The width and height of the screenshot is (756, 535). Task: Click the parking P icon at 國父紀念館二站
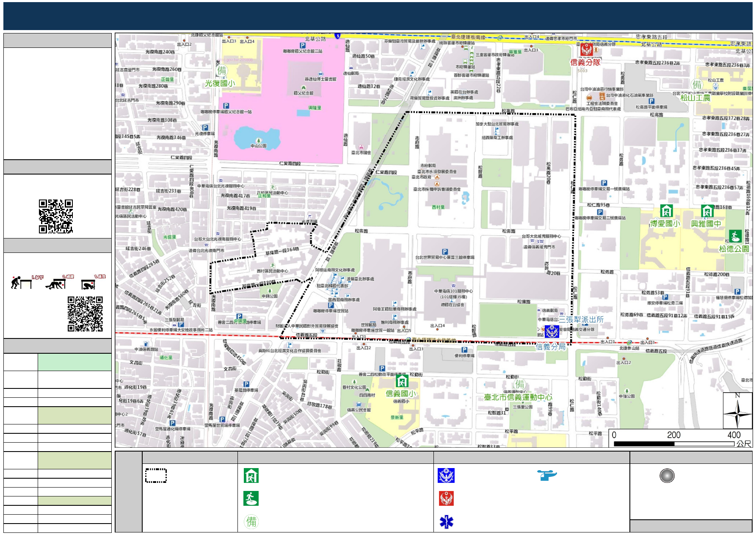pyautogui.click(x=303, y=45)
